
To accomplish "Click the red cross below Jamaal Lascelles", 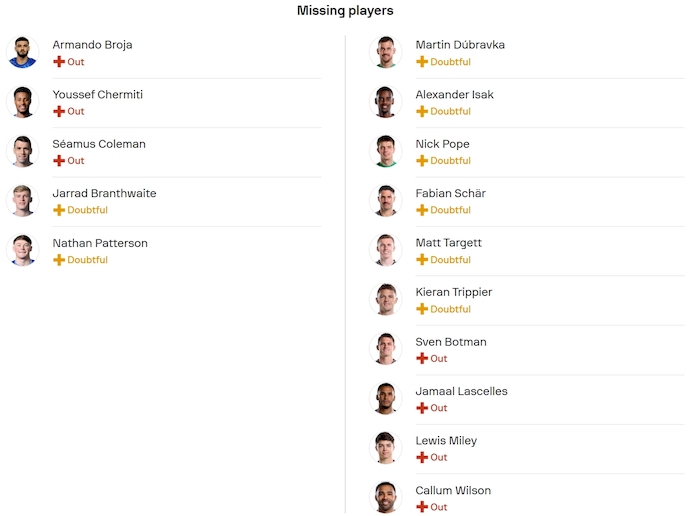I will coord(422,408).
